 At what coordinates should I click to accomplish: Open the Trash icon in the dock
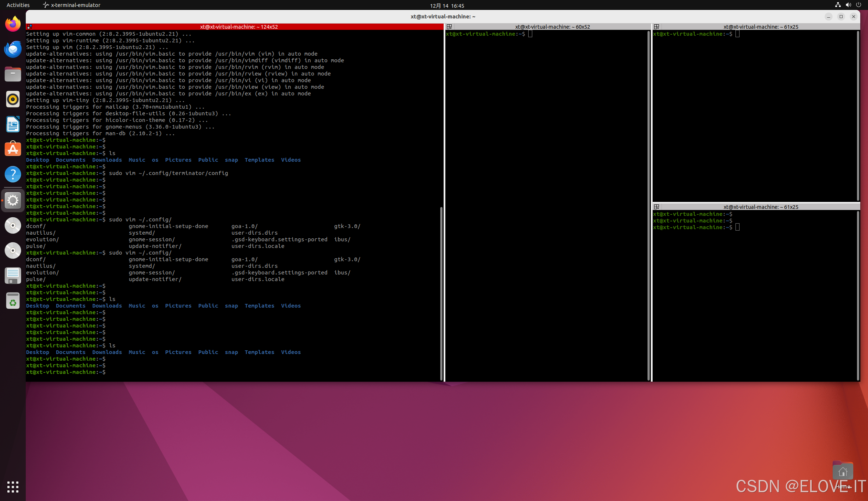[x=13, y=301]
